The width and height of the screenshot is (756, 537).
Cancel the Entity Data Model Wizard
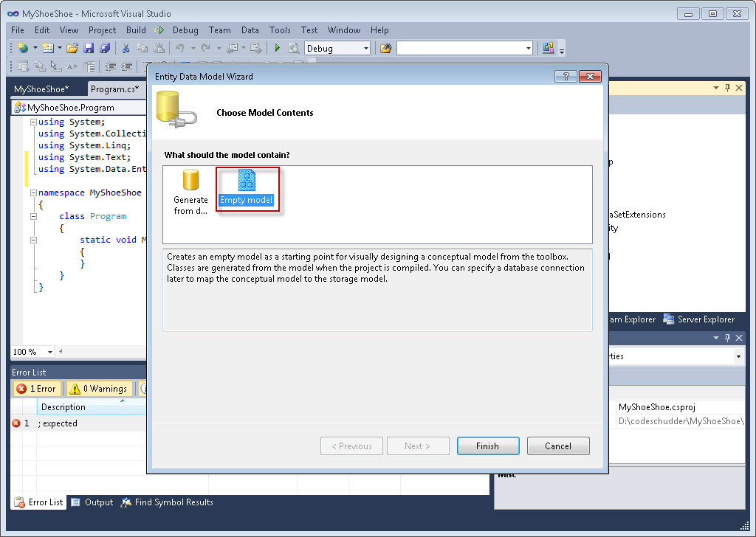[x=558, y=446]
